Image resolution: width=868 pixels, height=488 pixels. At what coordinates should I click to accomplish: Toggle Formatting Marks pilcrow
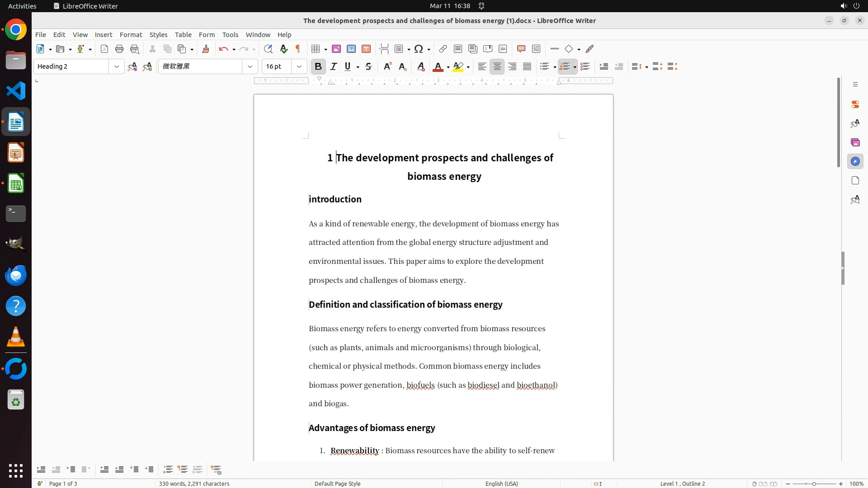298,49
